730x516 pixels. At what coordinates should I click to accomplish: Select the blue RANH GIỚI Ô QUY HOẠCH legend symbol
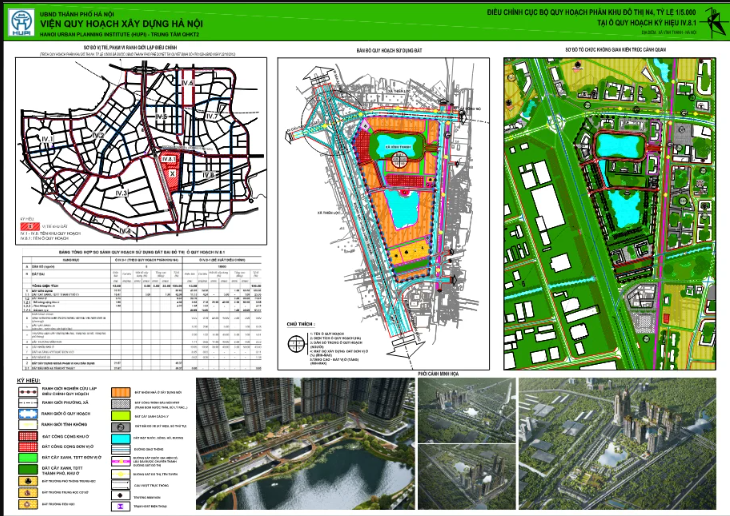coord(27,414)
